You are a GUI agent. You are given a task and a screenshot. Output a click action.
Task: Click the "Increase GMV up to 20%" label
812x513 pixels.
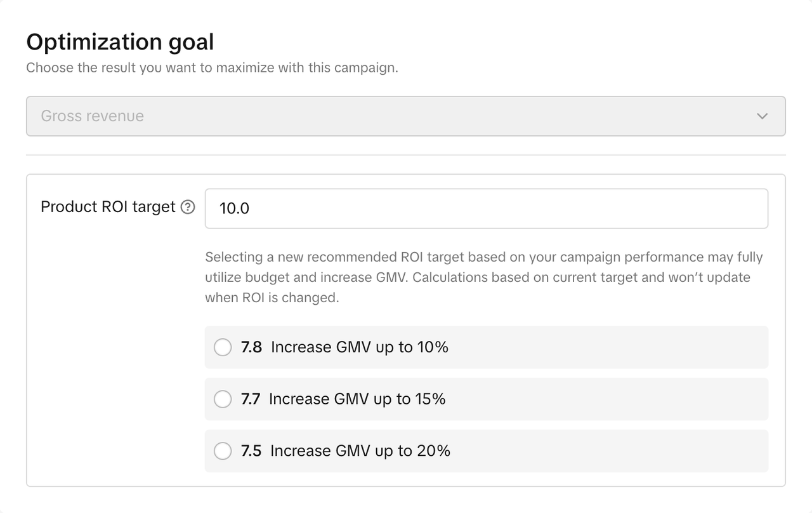pyautogui.click(x=360, y=451)
